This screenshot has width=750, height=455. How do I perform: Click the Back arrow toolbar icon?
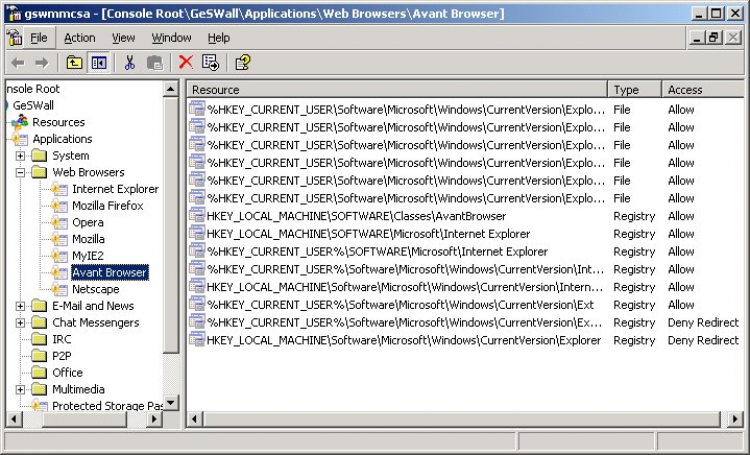18,63
